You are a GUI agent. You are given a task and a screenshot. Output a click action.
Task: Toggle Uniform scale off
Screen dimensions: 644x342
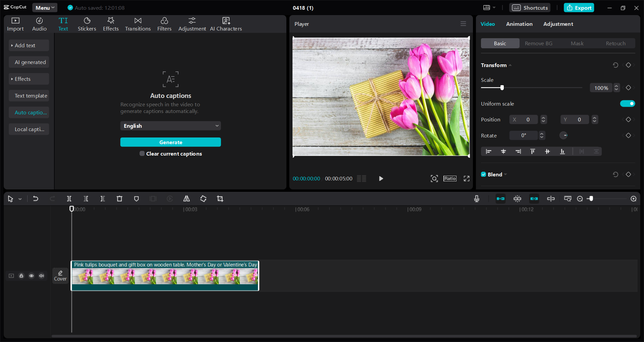click(x=628, y=104)
